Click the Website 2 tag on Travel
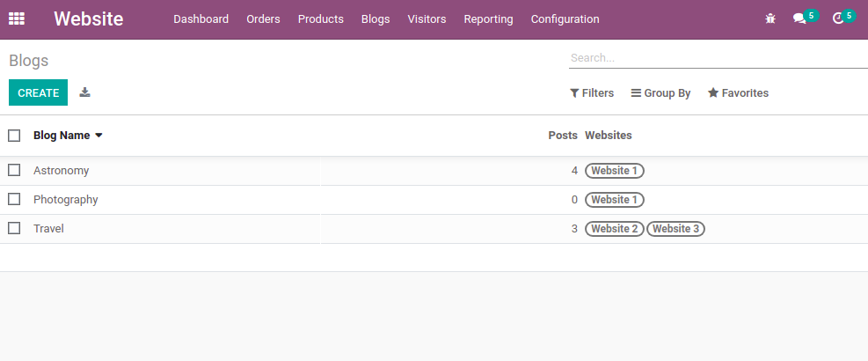 [x=615, y=229]
